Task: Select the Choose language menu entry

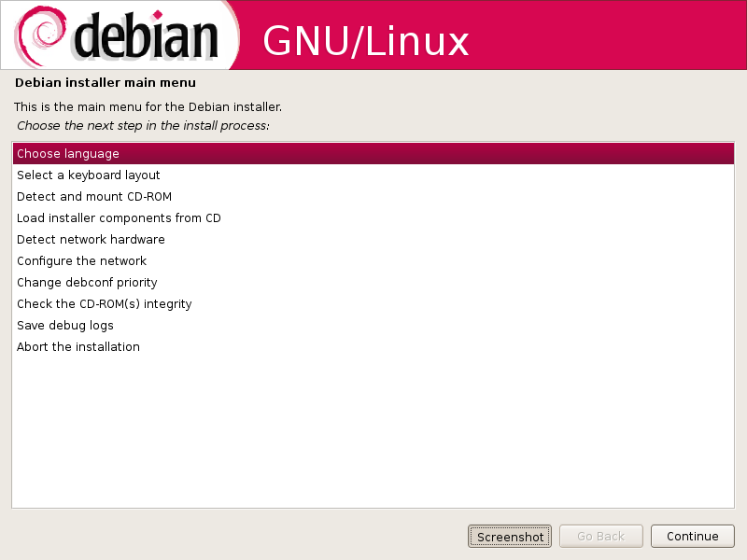Action: point(373,154)
